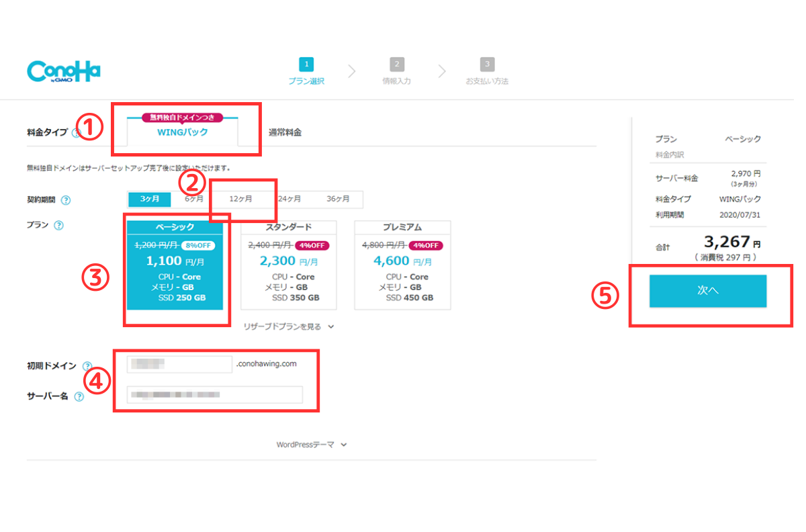Viewport: 806px width, 532px height.
Task: Choose the 6ヶ月 contract period
Action: (194, 199)
